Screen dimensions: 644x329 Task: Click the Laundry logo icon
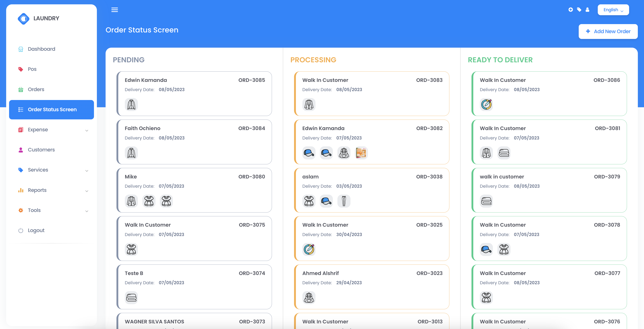click(x=24, y=18)
